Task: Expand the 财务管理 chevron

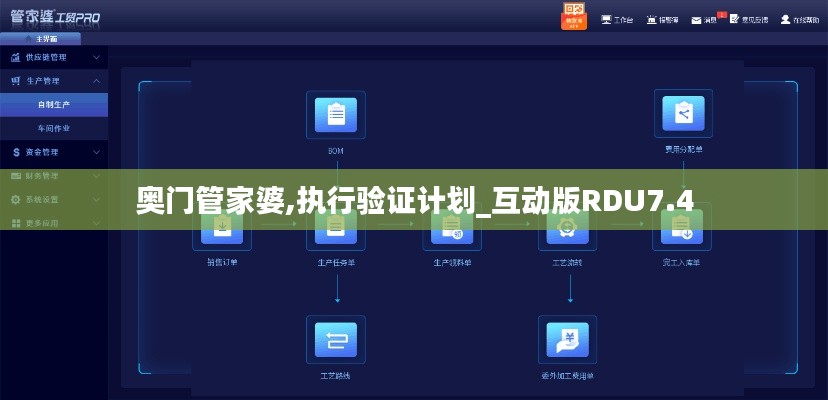Action: pos(97,176)
